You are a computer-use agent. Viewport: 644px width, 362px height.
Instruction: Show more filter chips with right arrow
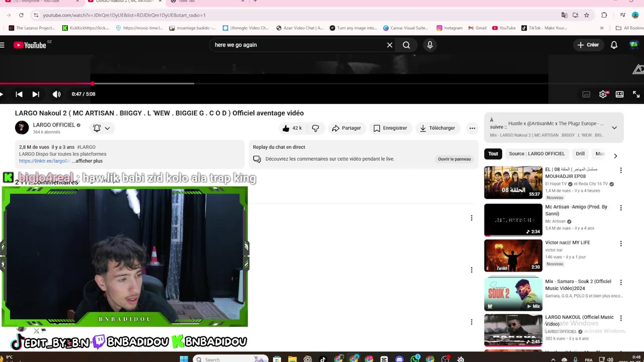[615, 156]
